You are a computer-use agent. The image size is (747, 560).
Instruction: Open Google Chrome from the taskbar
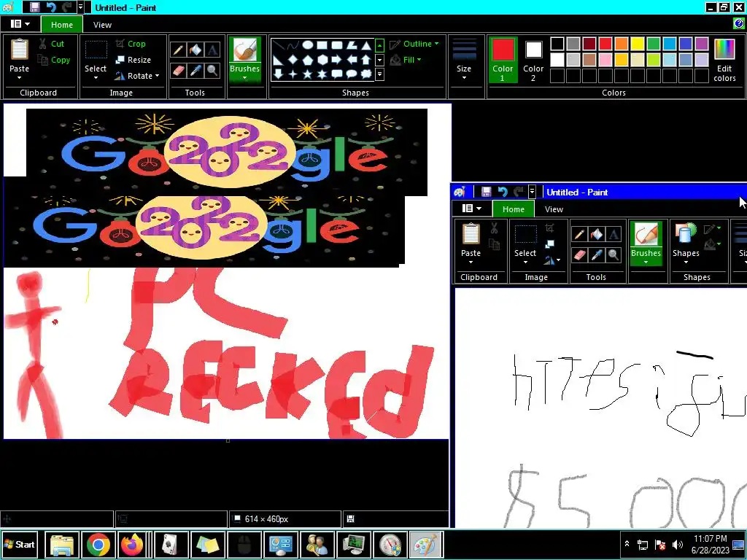click(98, 544)
